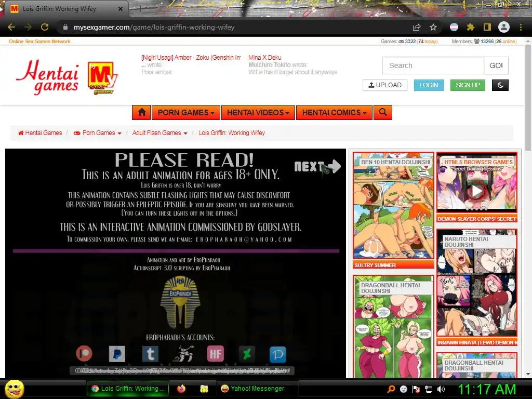Click the browser forward arrow
The width and height of the screenshot is (532, 399).
coord(28,27)
